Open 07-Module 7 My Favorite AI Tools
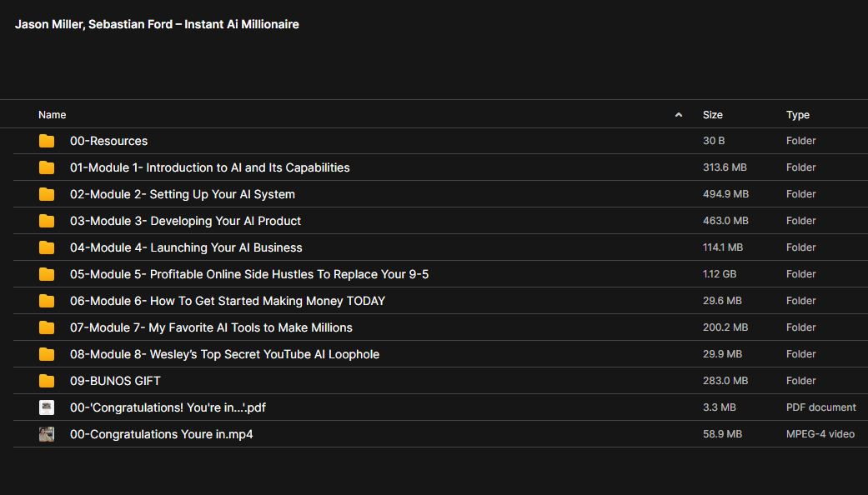 (x=211, y=327)
